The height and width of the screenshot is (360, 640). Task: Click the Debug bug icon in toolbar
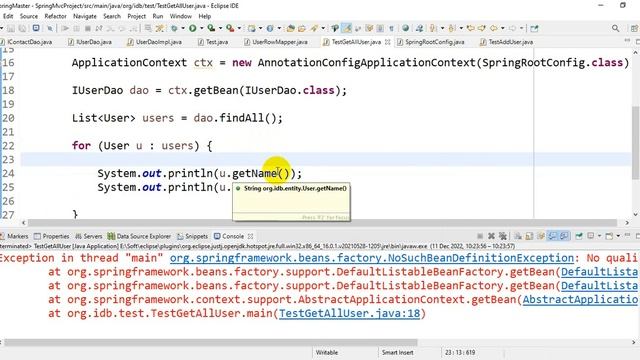174,28
